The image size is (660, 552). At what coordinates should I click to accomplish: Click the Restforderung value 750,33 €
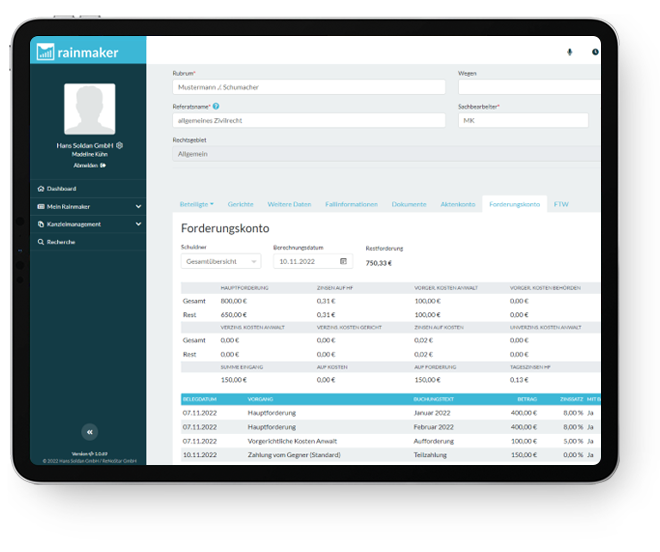click(x=378, y=263)
